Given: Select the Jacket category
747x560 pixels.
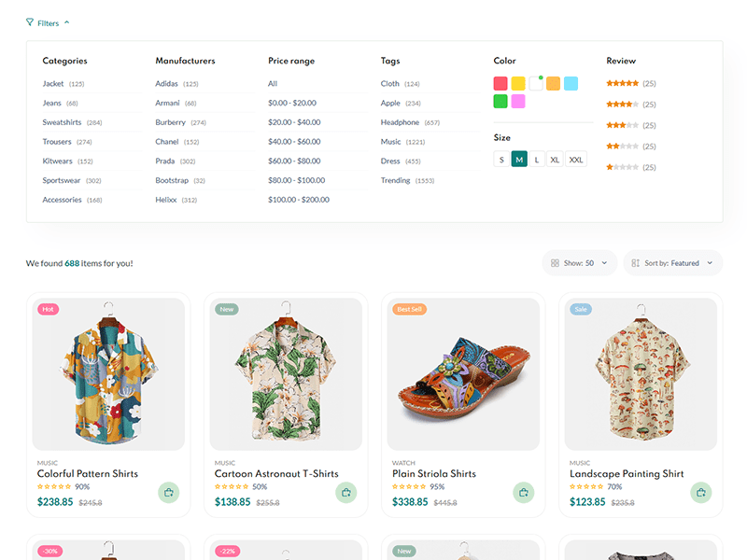Looking at the screenshot, I should (53, 84).
